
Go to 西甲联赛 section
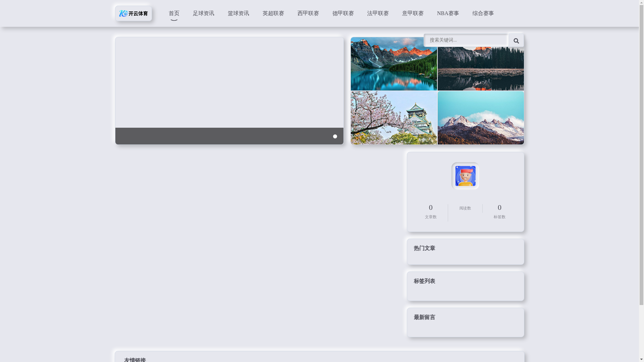click(308, 13)
